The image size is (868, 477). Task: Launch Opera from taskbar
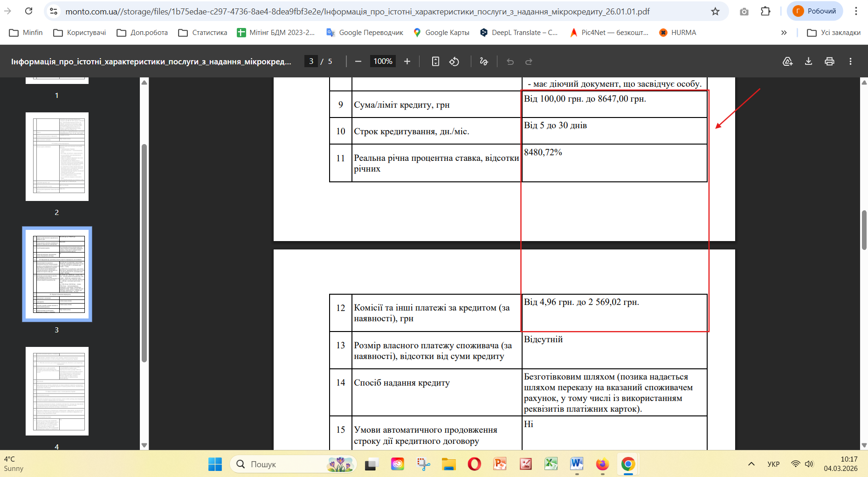pyautogui.click(x=474, y=464)
